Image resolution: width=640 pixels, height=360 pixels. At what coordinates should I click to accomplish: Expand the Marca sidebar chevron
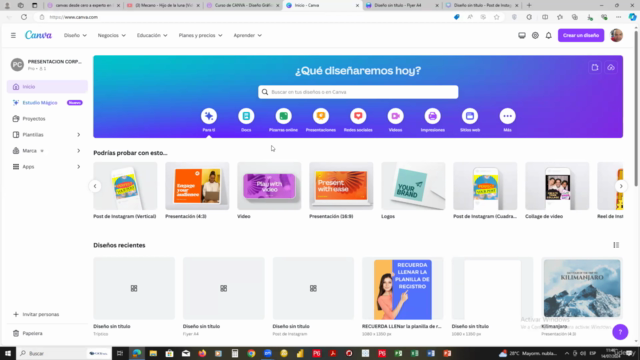[79, 151]
